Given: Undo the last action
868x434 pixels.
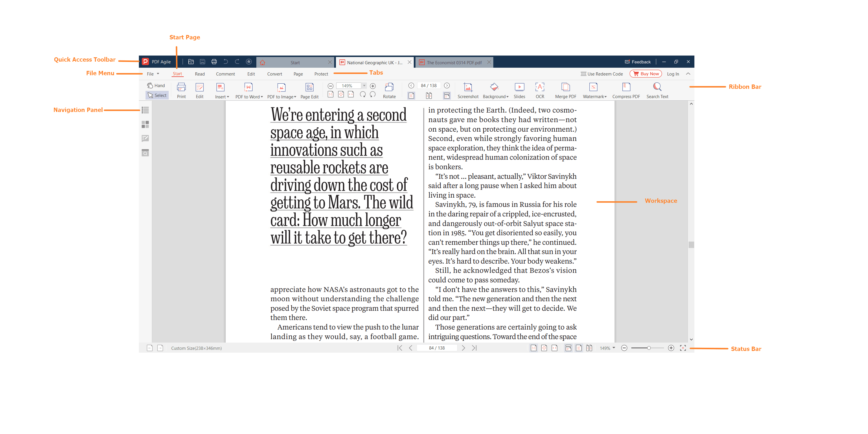Looking at the screenshot, I should (x=226, y=62).
